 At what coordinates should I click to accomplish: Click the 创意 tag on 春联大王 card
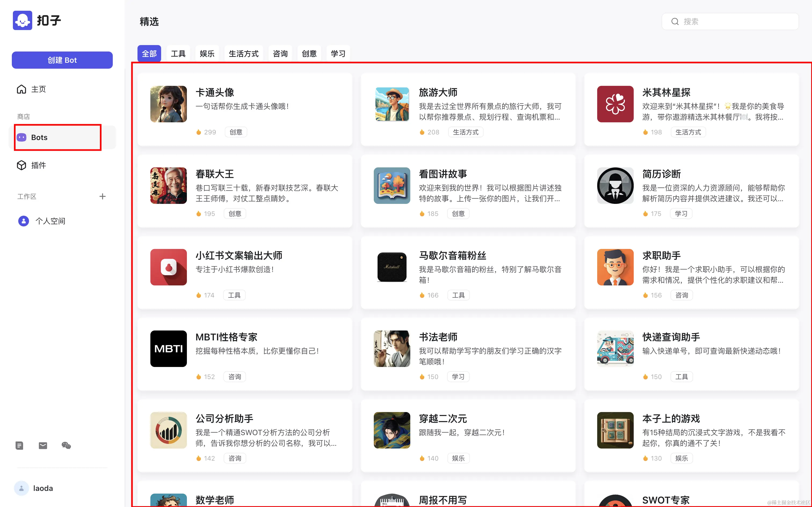[235, 214]
